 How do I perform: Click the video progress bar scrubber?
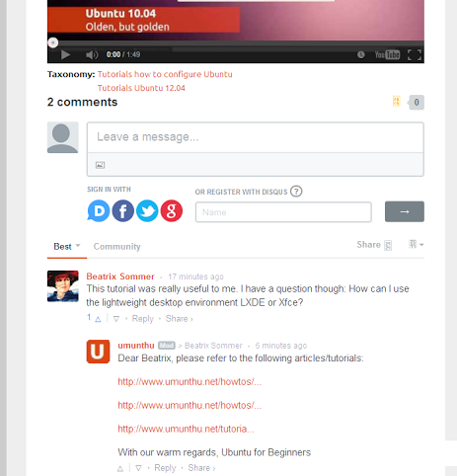click(x=53, y=42)
